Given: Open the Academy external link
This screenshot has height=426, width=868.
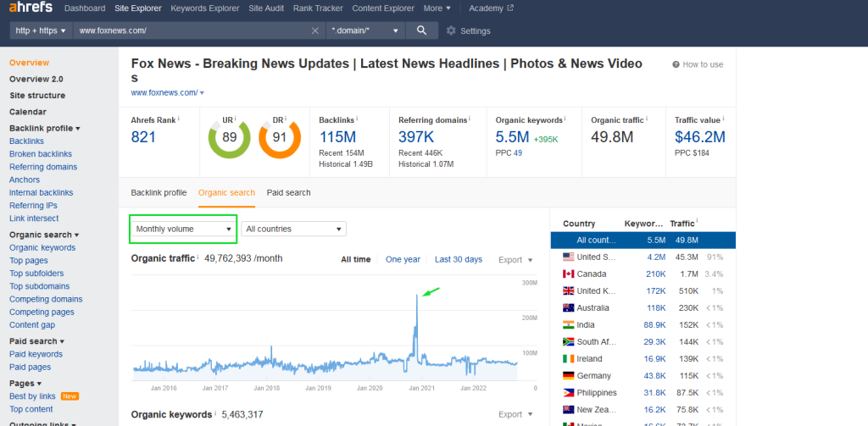Looking at the screenshot, I should click(x=491, y=8).
